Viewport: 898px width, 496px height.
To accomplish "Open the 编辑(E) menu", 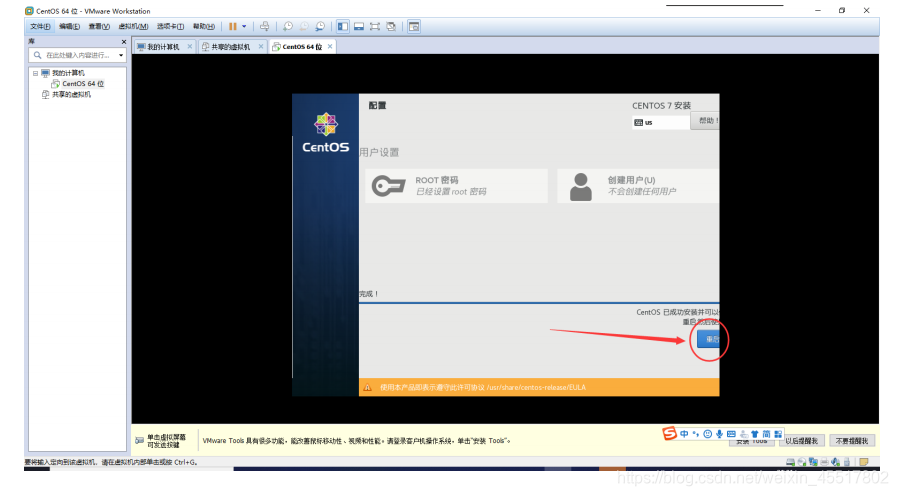I will 69,26.
